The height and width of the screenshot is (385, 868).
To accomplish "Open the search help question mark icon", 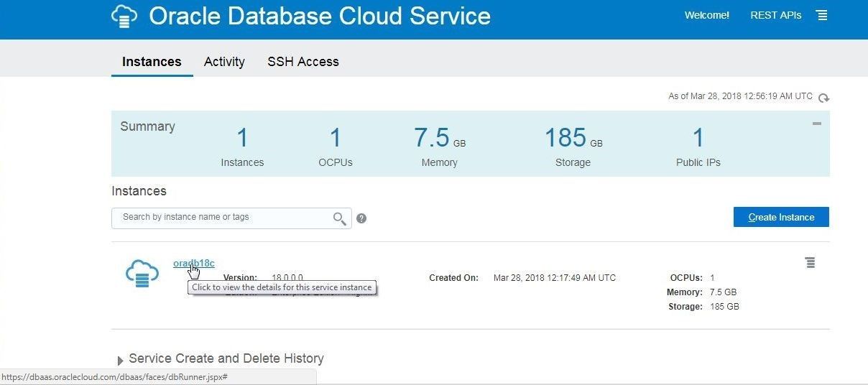I will coord(361,218).
